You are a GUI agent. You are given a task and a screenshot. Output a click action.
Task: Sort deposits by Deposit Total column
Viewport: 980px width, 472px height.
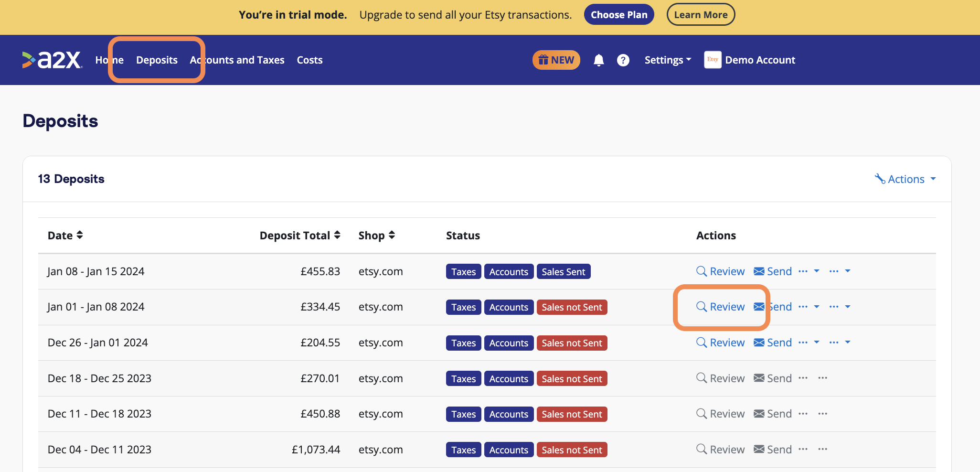pyautogui.click(x=300, y=236)
